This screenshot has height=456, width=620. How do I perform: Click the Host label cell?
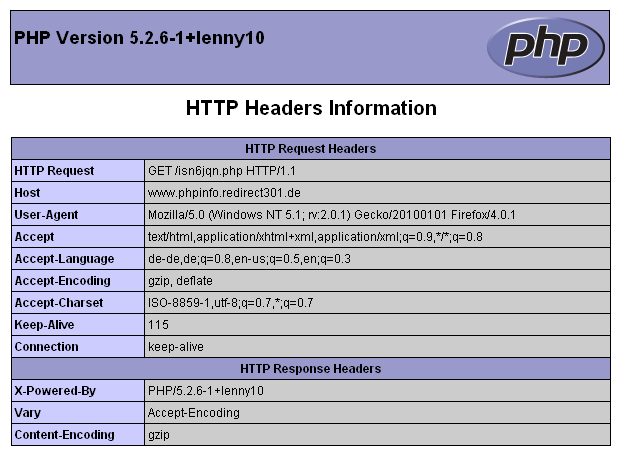[78, 193]
